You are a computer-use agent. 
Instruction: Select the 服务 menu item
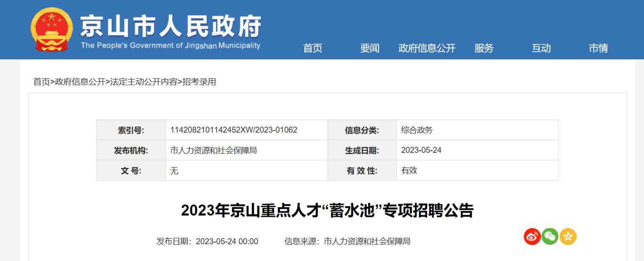point(484,48)
